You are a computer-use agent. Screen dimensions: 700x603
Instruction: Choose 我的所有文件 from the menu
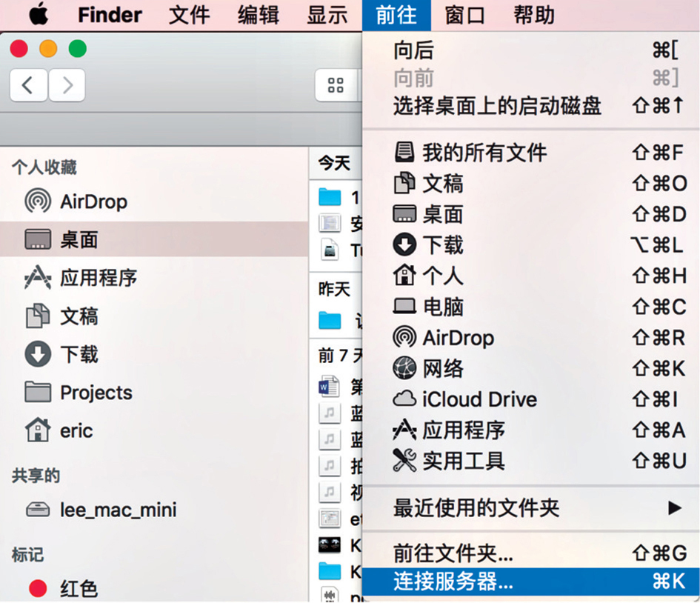[x=484, y=153]
